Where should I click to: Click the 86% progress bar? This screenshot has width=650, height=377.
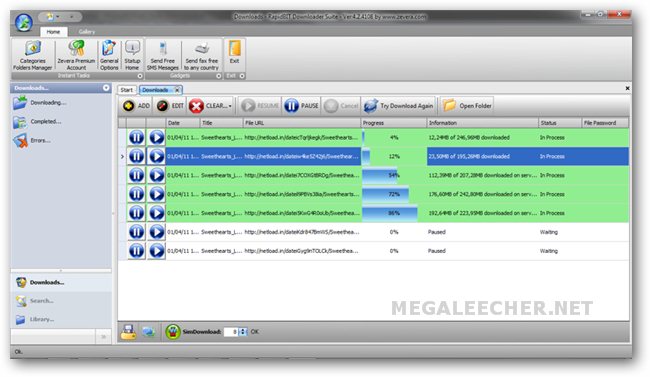point(390,213)
